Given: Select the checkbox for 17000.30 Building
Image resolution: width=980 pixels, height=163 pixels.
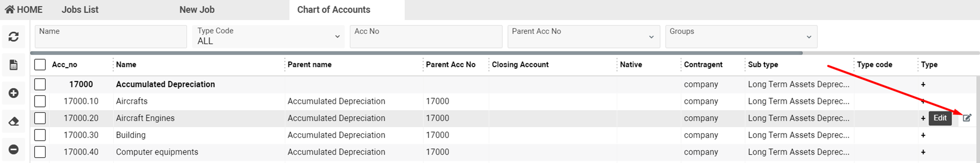Looking at the screenshot, I should tap(40, 135).
